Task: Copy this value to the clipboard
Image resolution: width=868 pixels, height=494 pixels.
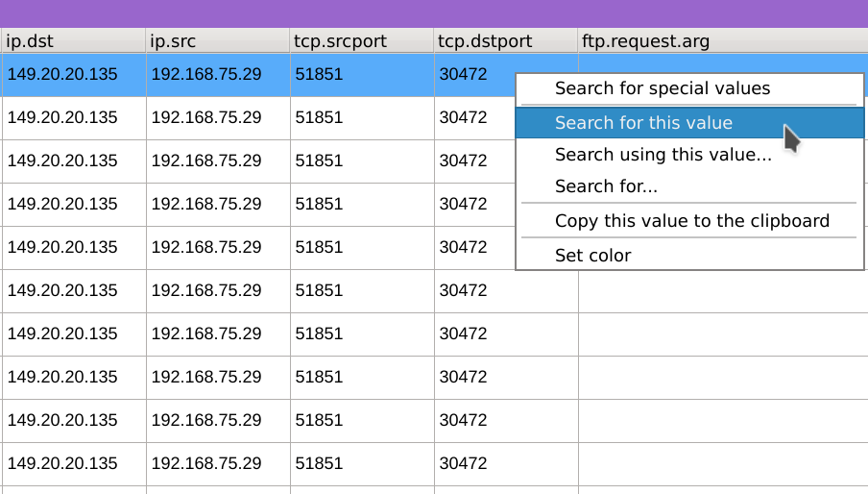Action: 691,221
